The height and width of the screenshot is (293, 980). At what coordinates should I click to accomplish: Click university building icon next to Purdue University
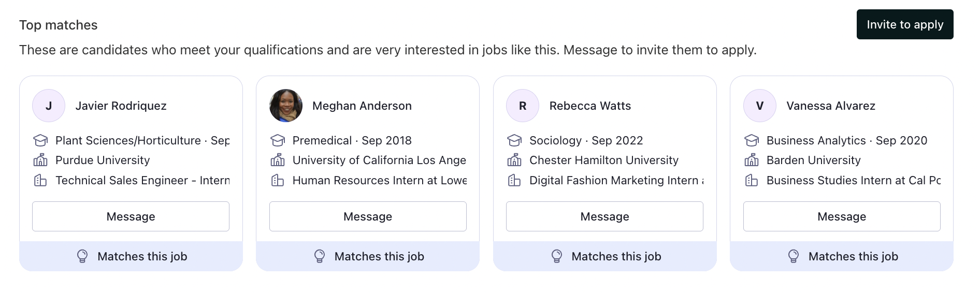(x=40, y=160)
